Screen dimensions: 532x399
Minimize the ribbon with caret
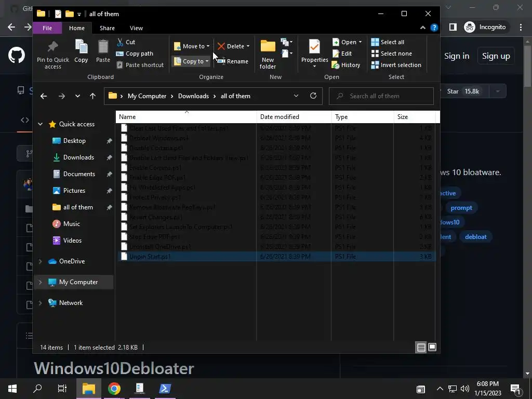pos(423,28)
